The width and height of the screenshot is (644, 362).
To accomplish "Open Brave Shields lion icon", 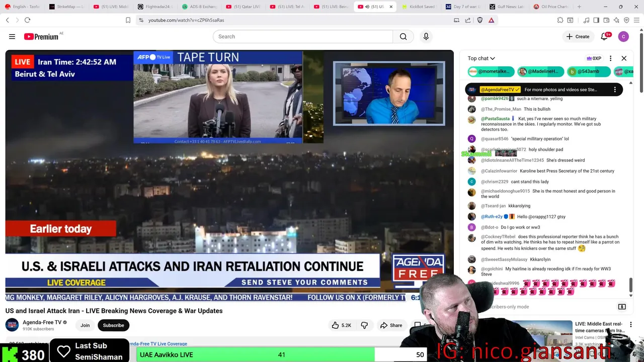I will point(479,20).
